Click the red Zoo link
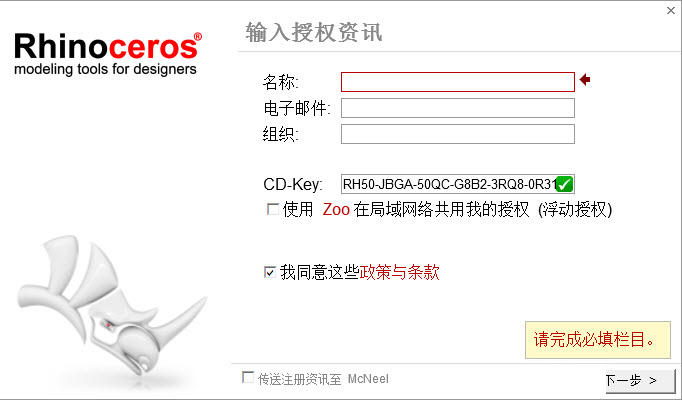Screen dimensions: 682x400 click(336, 210)
